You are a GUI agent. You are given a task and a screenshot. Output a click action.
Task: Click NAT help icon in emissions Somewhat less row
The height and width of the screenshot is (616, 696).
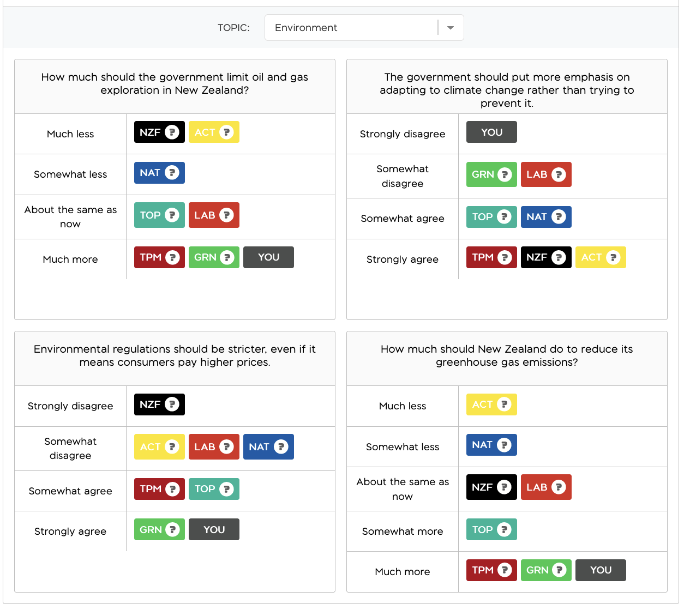(504, 445)
